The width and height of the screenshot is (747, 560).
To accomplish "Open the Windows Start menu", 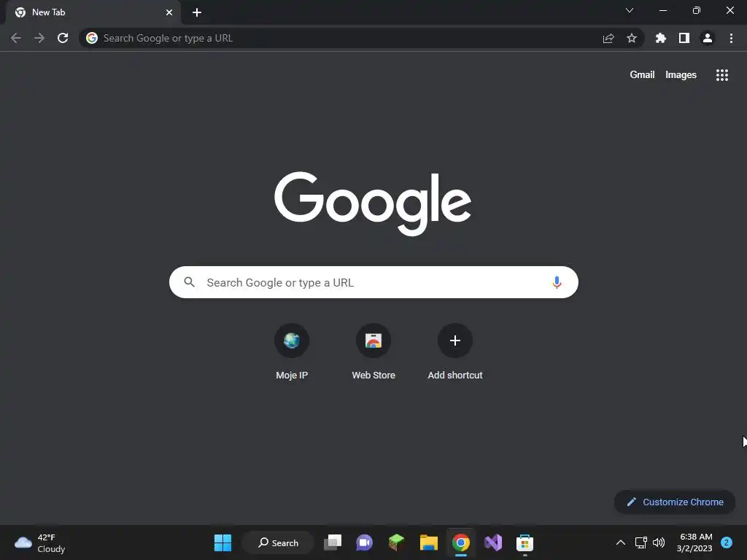I will coord(222,542).
